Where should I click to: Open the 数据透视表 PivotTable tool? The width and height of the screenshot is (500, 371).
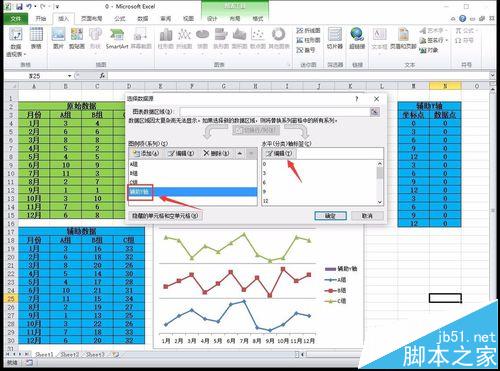pyautogui.click(x=16, y=42)
